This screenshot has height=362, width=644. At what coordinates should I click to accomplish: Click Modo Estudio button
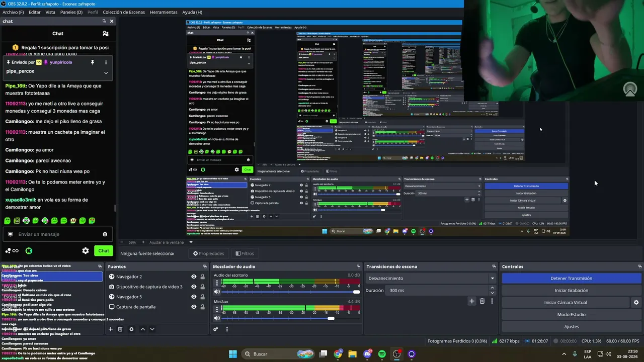571,314
